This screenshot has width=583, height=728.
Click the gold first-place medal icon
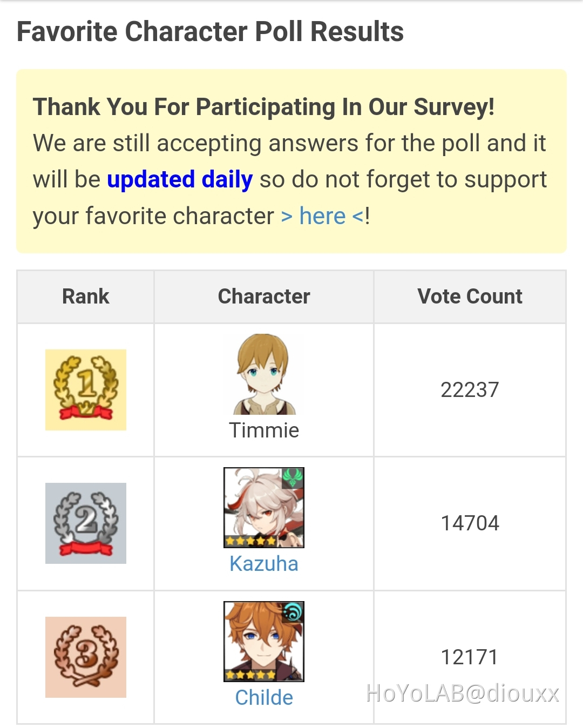tap(86, 390)
